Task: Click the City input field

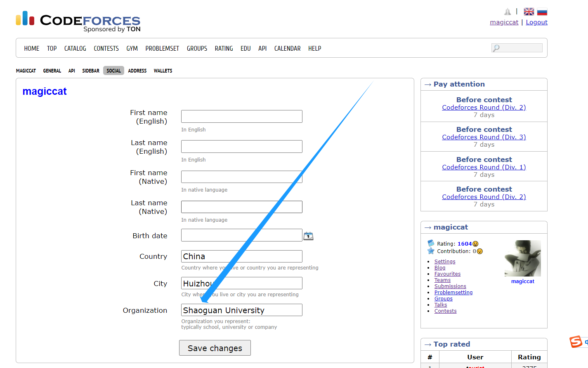Action: click(242, 283)
